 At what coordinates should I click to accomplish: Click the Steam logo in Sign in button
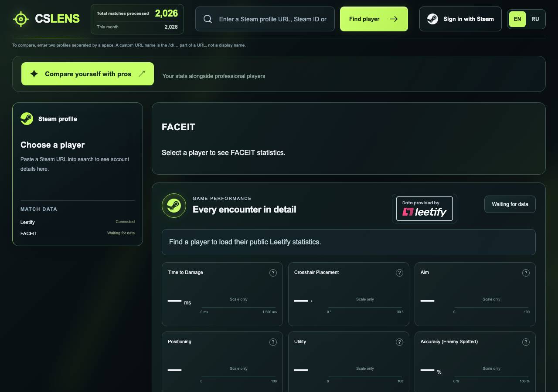coord(432,19)
